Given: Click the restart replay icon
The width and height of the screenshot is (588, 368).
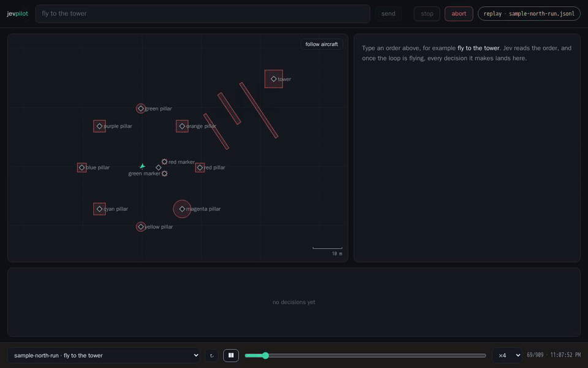Looking at the screenshot, I should (212, 355).
